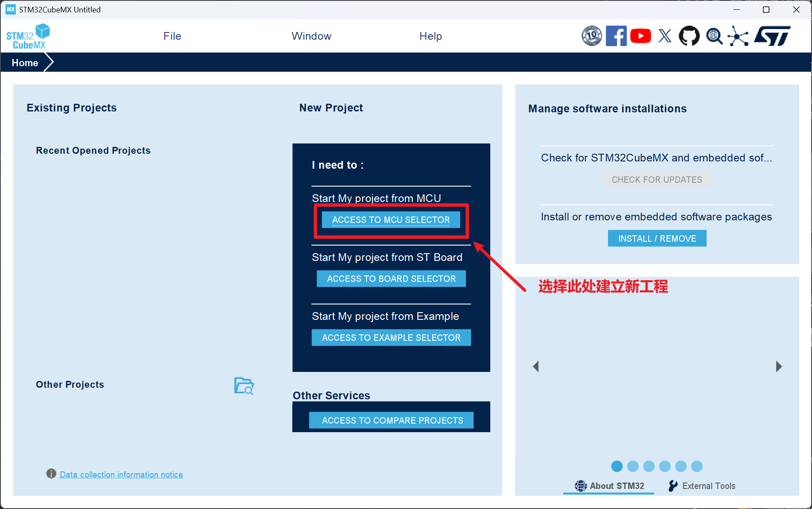The width and height of the screenshot is (812, 509).
Task: Open the Help menu
Action: click(x=430, y=36)
